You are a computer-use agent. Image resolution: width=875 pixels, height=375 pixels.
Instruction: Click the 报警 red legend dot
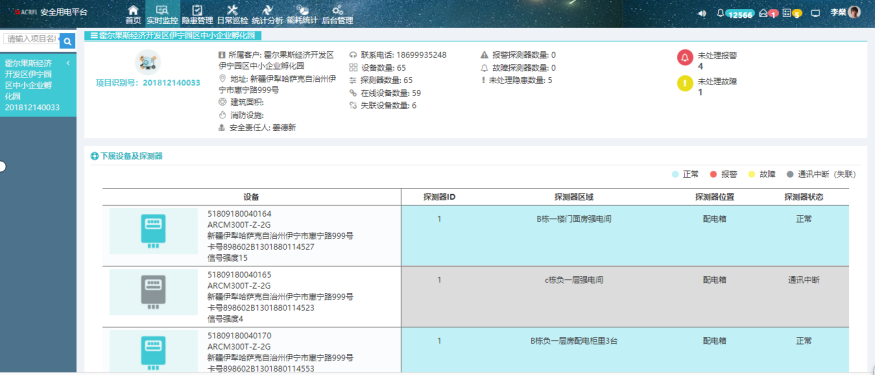tap(713, 175)
